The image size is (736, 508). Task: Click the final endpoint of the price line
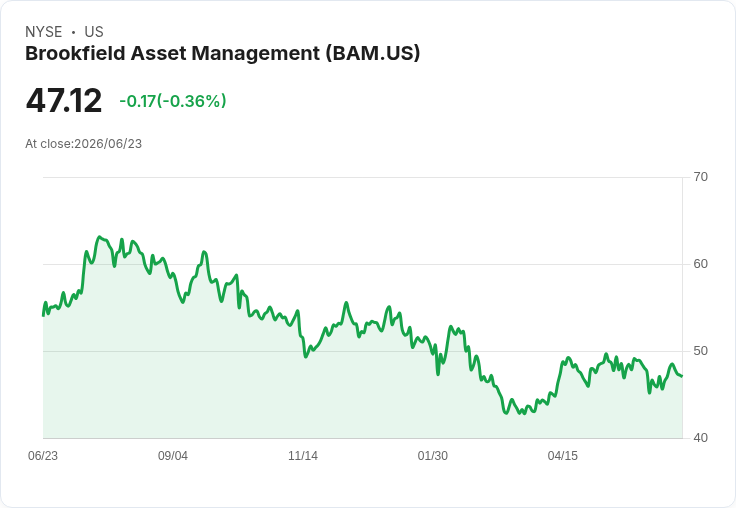682,376
